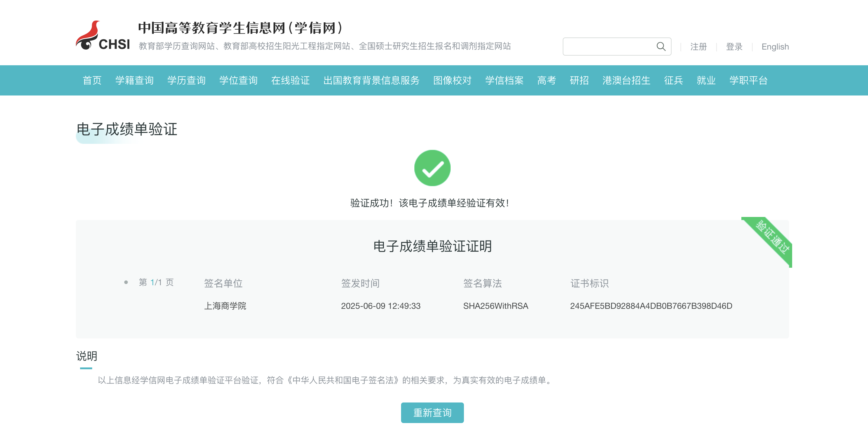Open 学信档案 navigation item
Image resolution: width=868 pixels, height=446 pixels.
pyautogui.click(x=504, y=80)
